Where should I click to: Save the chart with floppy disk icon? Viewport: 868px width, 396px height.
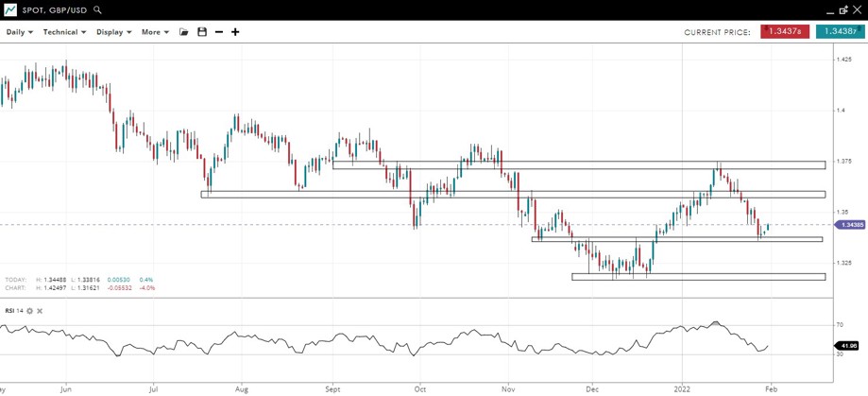click(x=201, y=32)
